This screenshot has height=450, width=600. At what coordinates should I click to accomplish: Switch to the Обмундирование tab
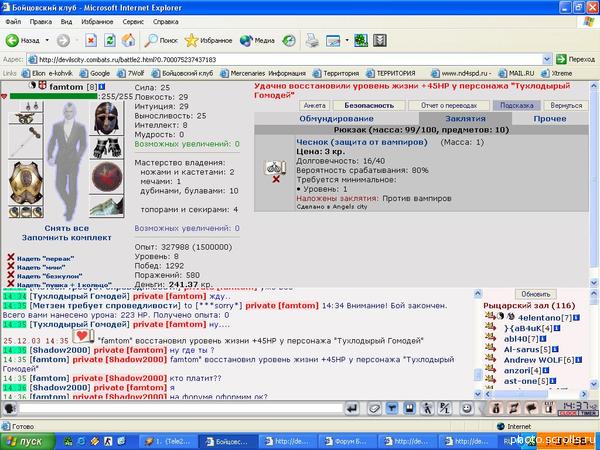pyautogui.click(x=336, y=119)
